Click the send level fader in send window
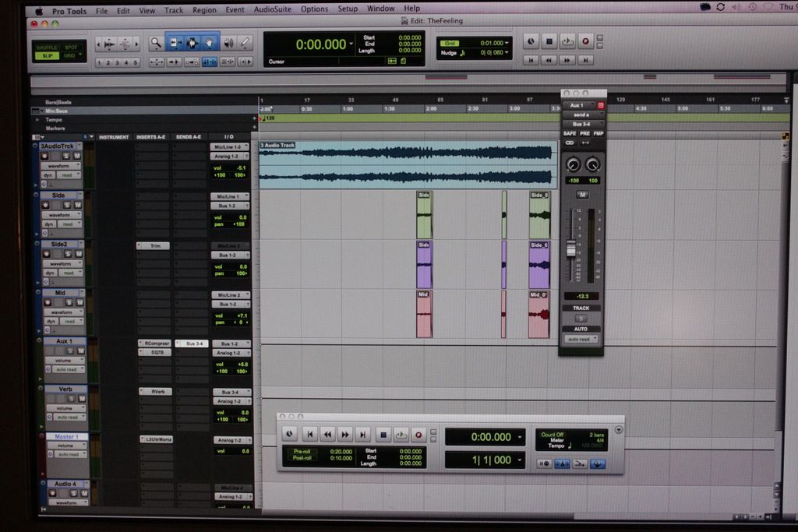Image resolution: width=798 pixels, height=532 pixels. [571, 249]
